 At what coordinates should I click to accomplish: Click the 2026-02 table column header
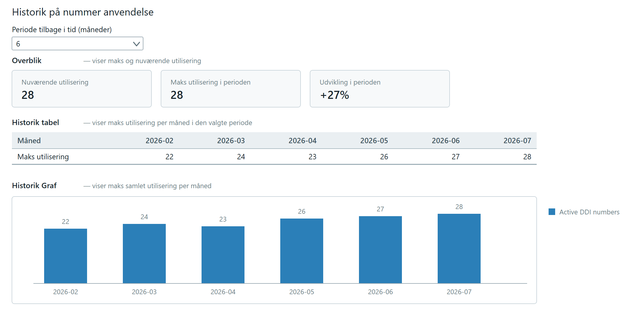[160, 141]
